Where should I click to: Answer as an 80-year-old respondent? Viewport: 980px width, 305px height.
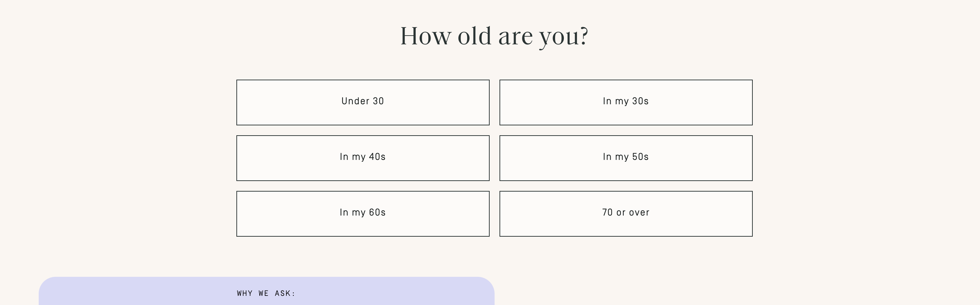(625, 213)
